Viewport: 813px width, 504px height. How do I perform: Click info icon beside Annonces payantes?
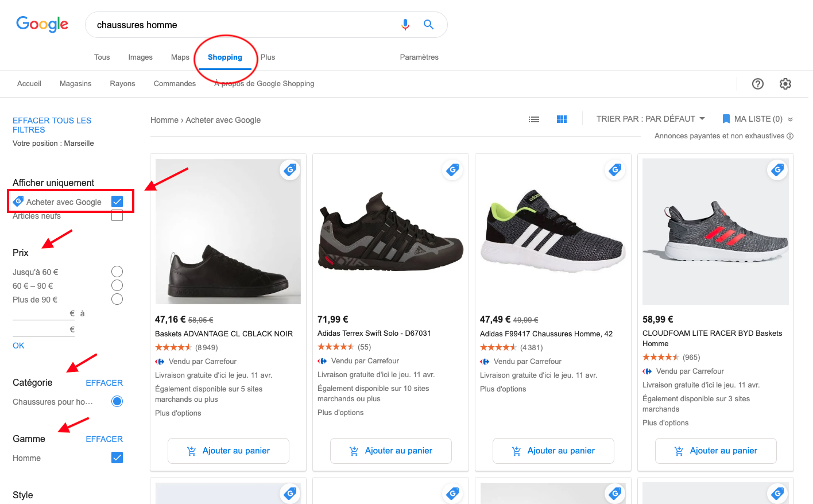pos(790,136)
